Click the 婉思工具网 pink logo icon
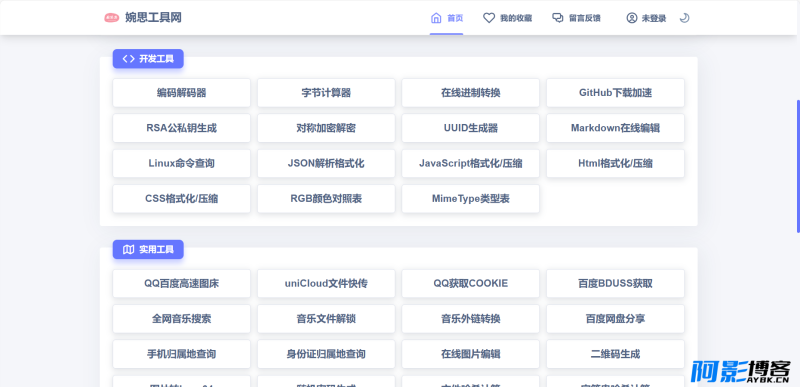 (112, 18)
